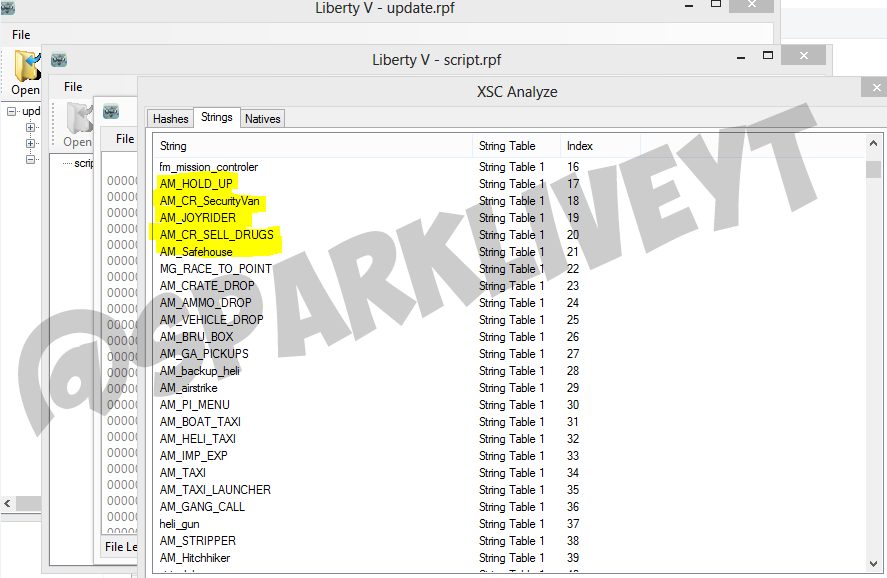This screenshot has width=887, height=578.
Task: Open File menu in update.rpf window
Action: click(x=21, y=34)
